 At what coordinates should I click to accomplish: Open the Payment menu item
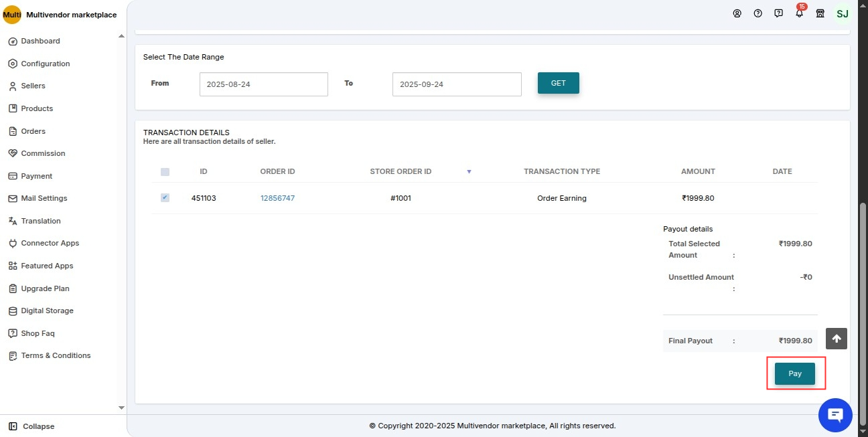tap(36, 176)
